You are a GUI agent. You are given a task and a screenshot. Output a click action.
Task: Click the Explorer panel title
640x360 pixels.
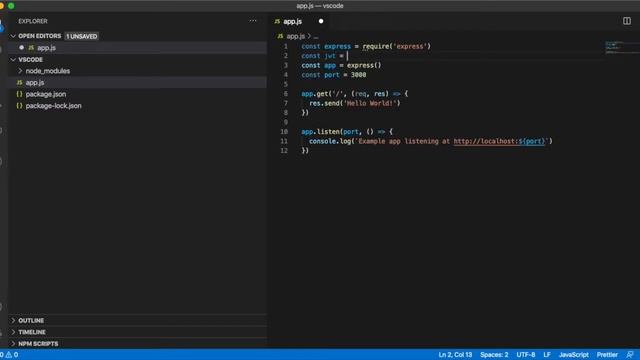[x=33, y=21]
